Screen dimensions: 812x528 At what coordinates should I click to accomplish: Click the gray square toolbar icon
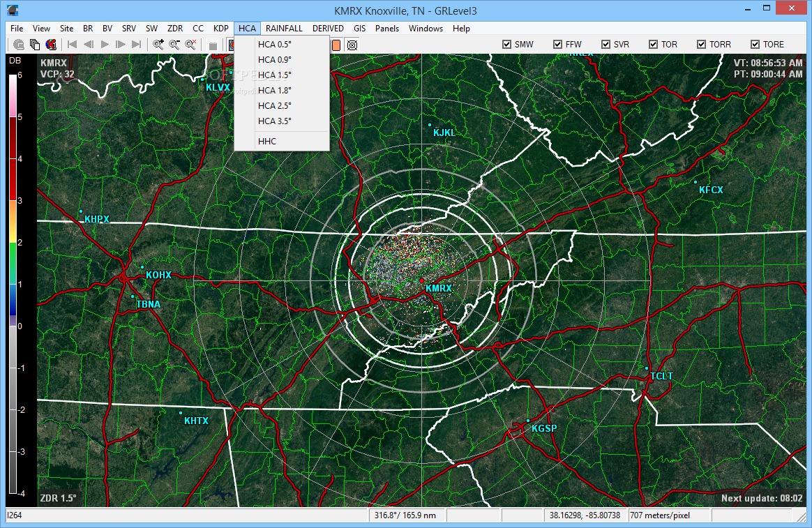(212, 45)
